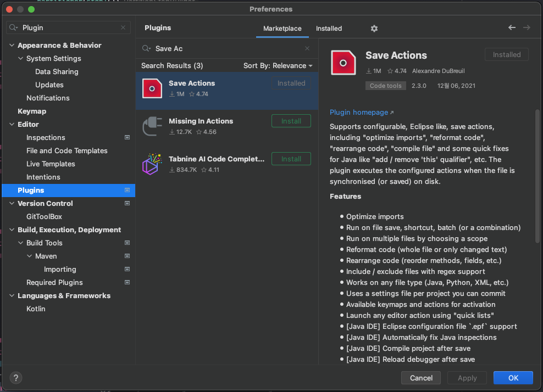Collapse the System Settings node
The height and width of the screenshot is (392, 543).
click(x=20, y=59)
